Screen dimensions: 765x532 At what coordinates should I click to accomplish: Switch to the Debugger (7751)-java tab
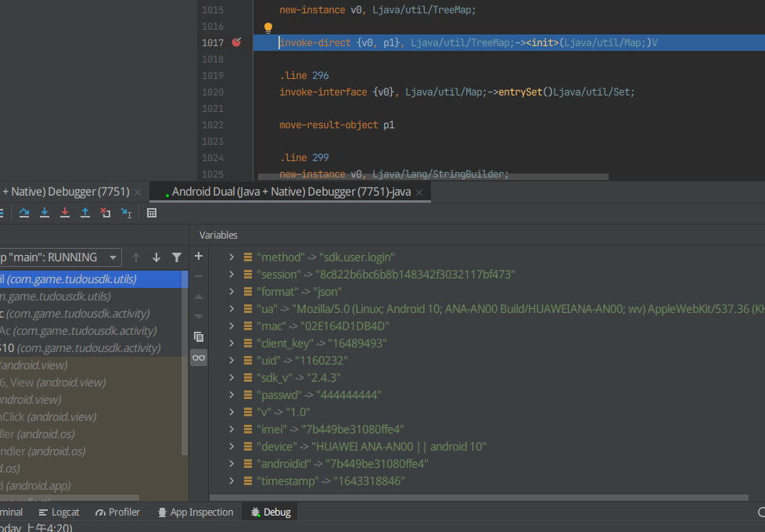pyautogui.click(x=291, y=192)
